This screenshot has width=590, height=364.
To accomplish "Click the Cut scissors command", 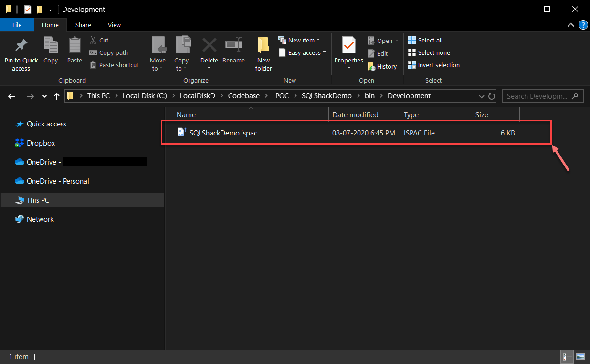I will tap(99, 41).
